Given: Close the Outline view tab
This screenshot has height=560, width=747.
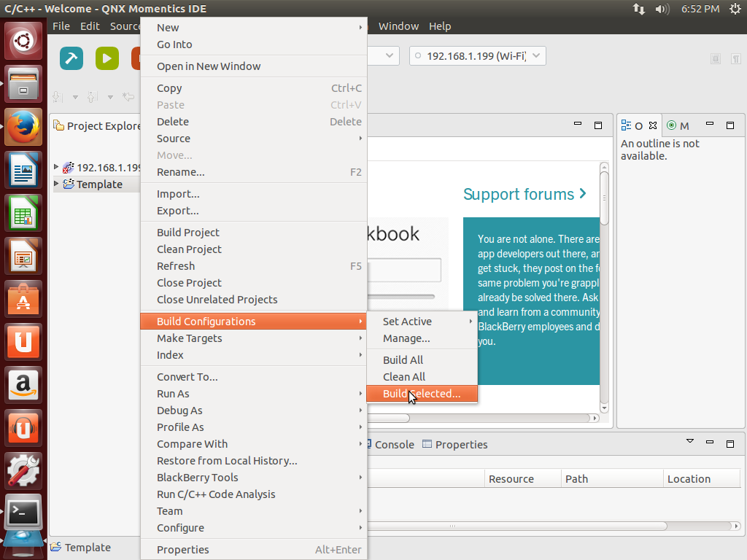Looking at the screenshot, I should tap(653, 125).
